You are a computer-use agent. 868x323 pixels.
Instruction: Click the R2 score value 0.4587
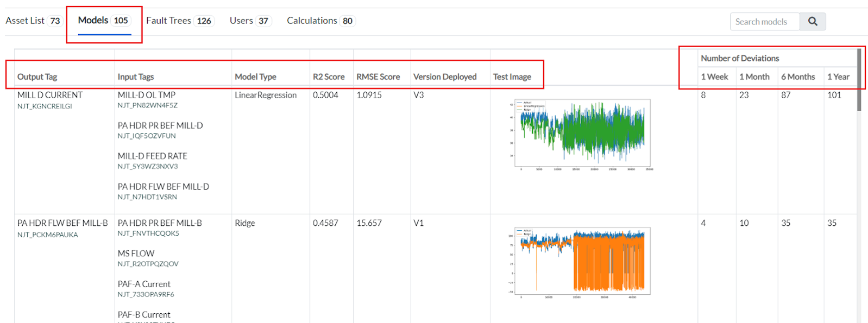pos(325,223)
